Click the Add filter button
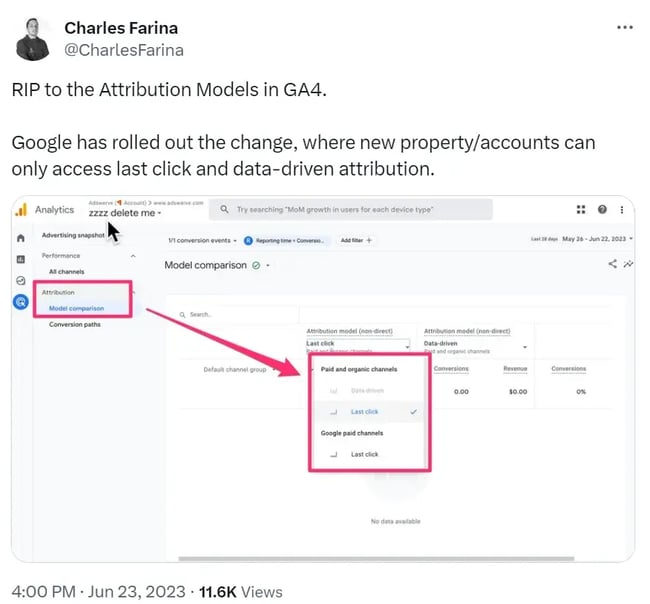 pos(356,241)
